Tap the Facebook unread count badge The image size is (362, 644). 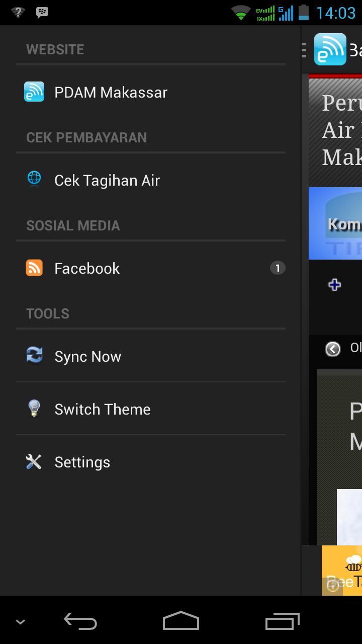click(x=278, y=268)
